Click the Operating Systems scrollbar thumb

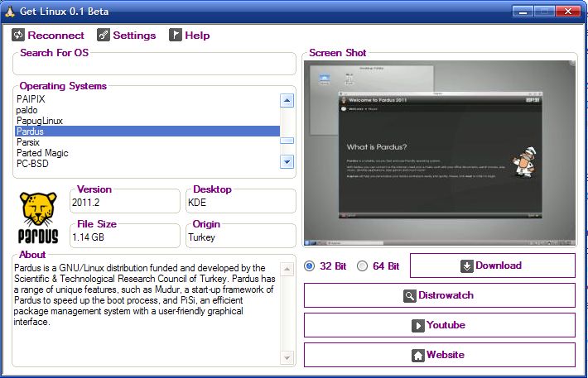[287, 141]
